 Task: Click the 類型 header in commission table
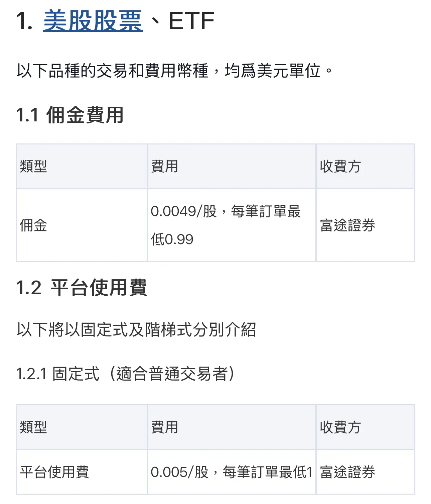point(82,166)
